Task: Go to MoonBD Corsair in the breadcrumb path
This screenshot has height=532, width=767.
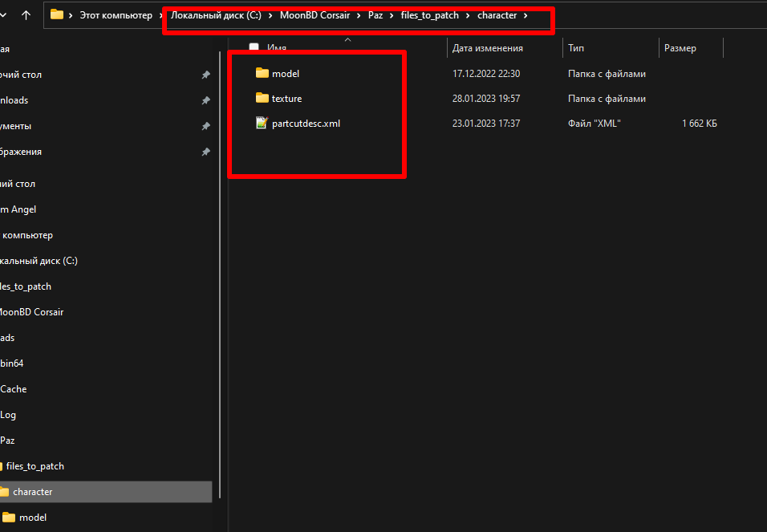Action: (315, 15)
